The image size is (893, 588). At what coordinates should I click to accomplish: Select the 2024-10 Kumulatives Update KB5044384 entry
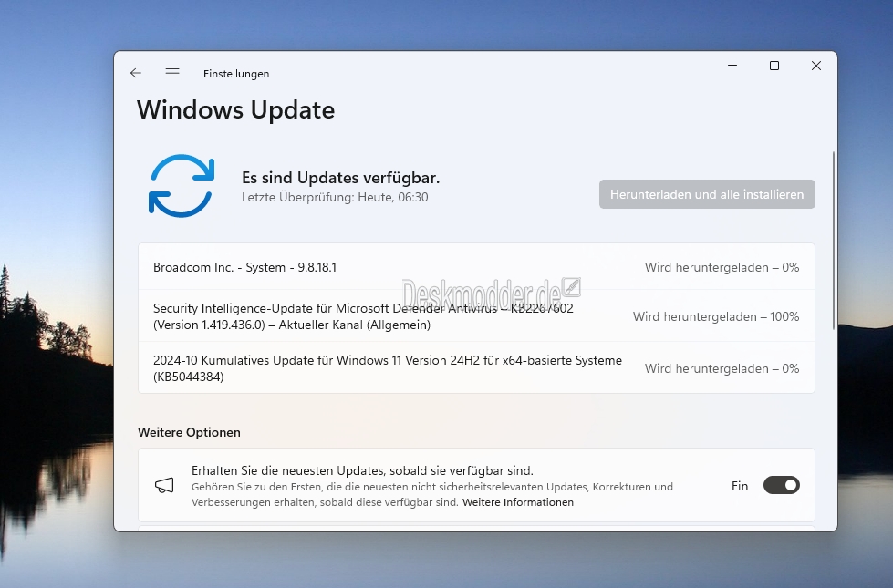pyautogui.click(x=476, y=367)
